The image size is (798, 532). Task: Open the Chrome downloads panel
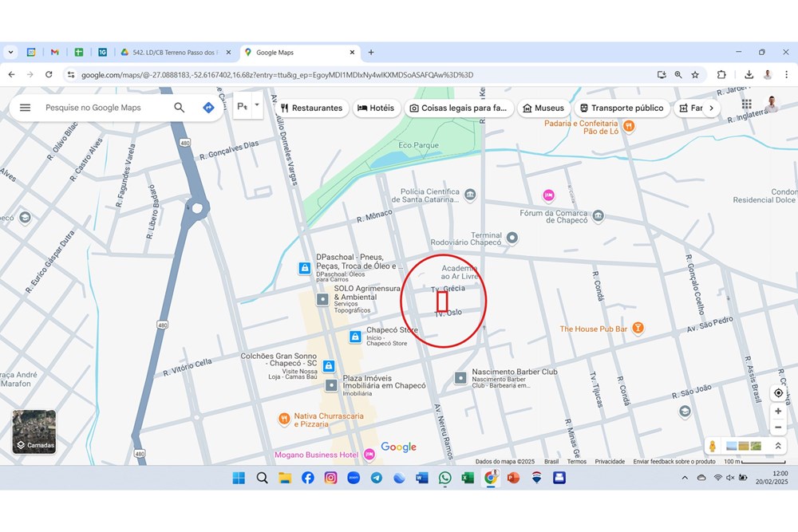coord(749,75)
